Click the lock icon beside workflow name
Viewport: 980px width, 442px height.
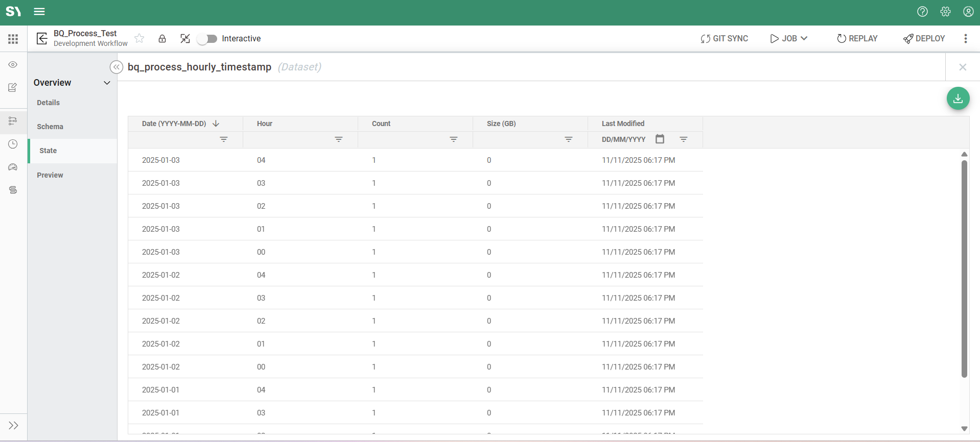click(x=162, y=39)
